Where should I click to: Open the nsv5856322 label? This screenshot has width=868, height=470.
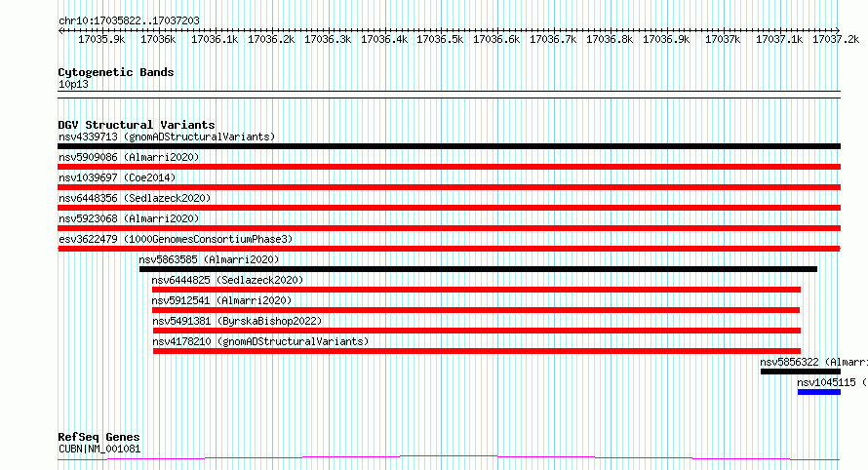coord(813,362)
